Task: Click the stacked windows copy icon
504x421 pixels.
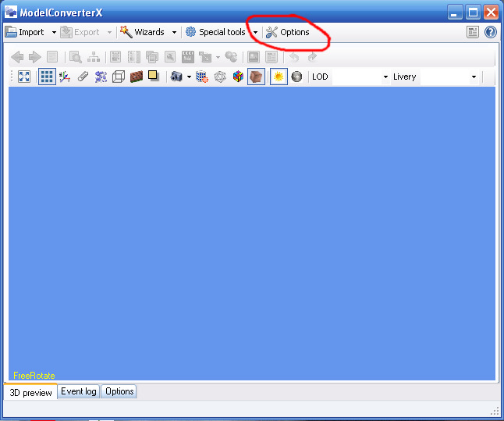Action: [x=152, y=57]
